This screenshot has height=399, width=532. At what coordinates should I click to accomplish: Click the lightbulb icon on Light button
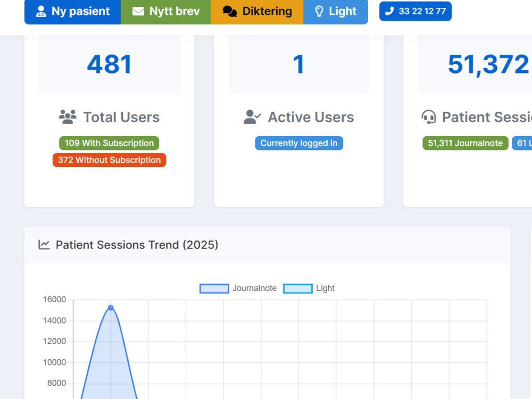tap(319, 12)
